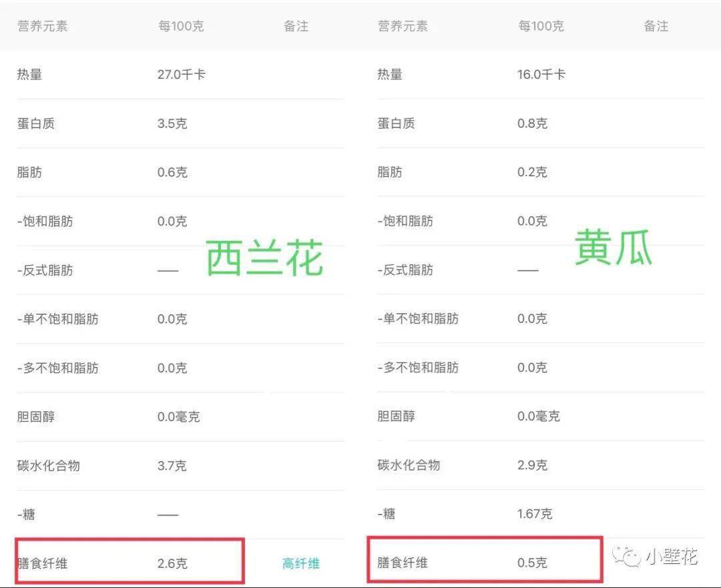Select the 黄瓜 green title label

[614, 248]
